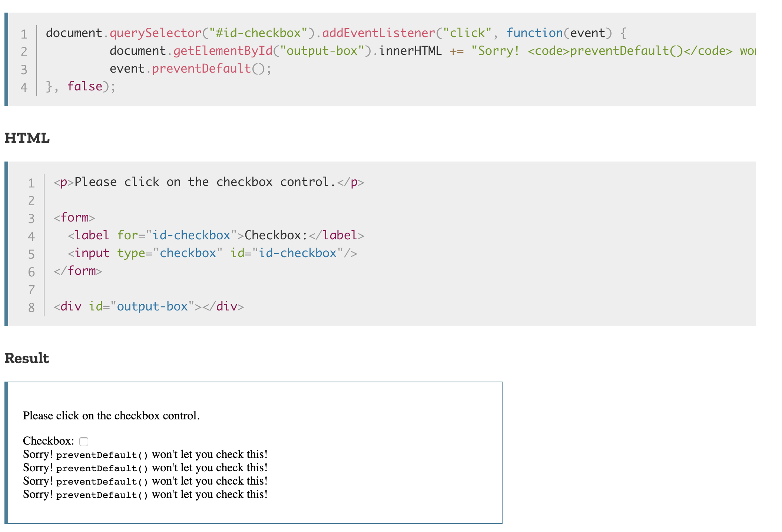782x532 pixels.
Task: Click the opening form tag in the HTML code
Action: [74, 217]
